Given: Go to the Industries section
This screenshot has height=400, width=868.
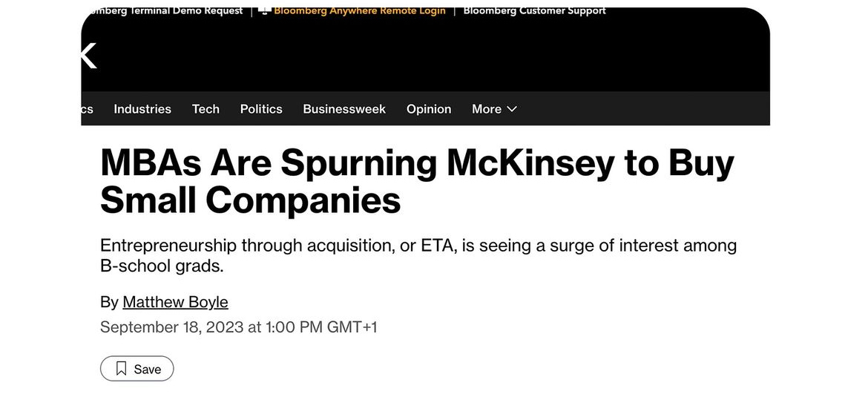Looking at the screenshot, I should [142, 109].
